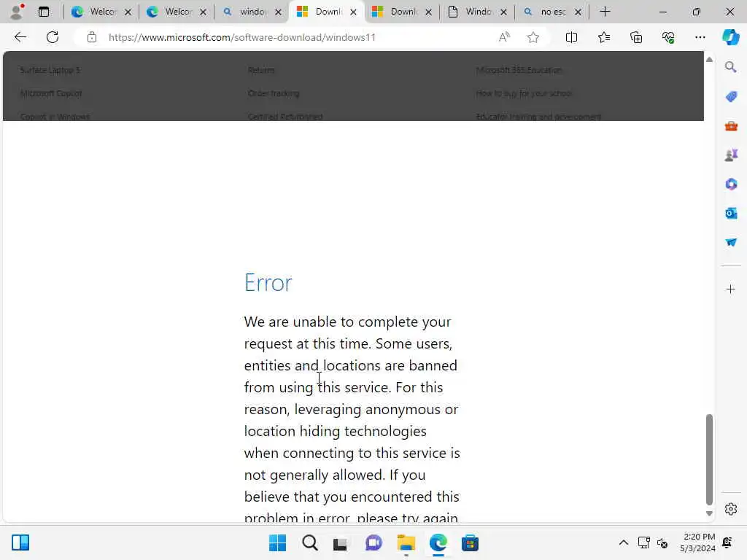Close the 'no esc' tab
The height and width of the screenshot is (560, 747).
tap(578, 12)
